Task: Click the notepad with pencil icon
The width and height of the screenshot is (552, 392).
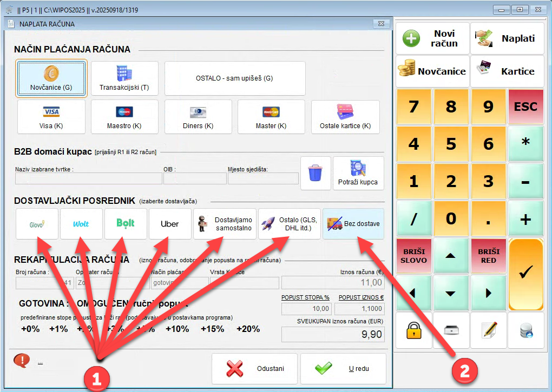Action: point(489,330)
